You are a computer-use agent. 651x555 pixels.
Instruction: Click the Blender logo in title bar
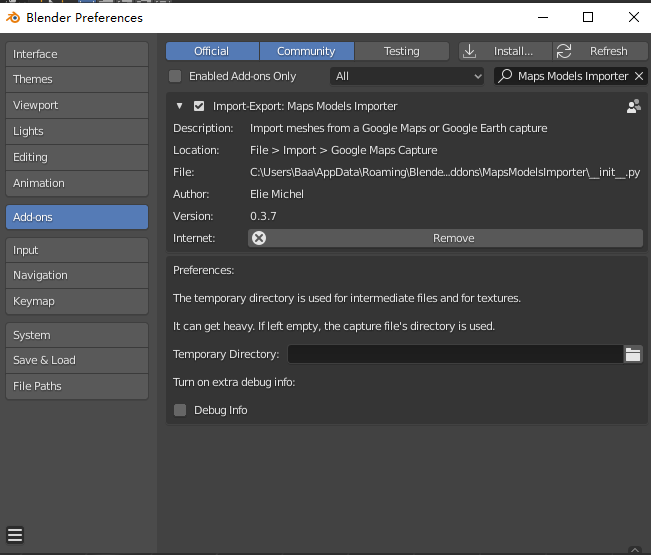pos(14,17)
